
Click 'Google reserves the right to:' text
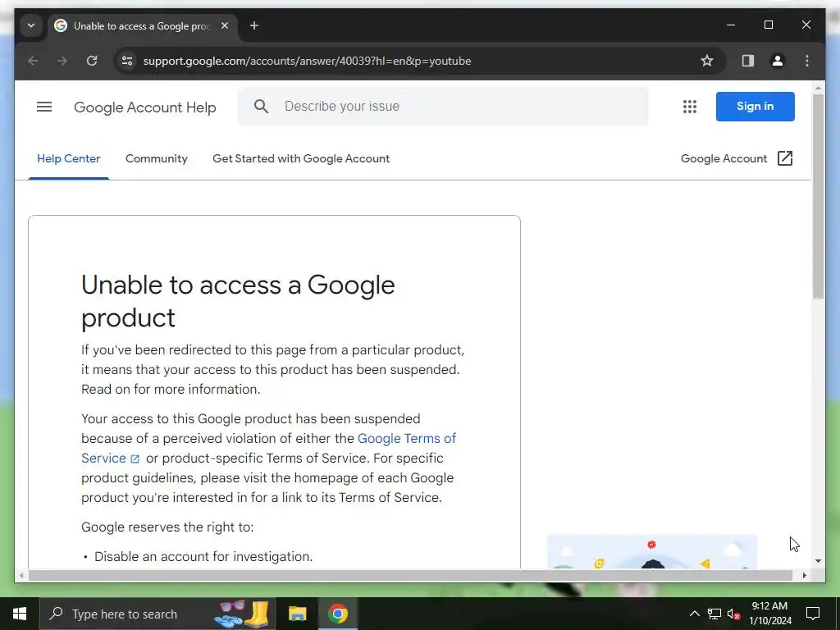167,527
